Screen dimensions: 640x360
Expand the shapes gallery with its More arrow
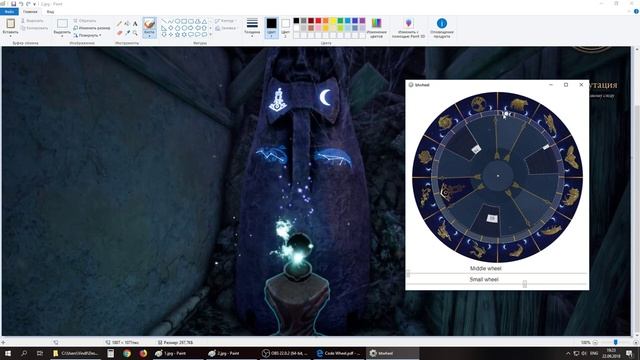point(211,35)
